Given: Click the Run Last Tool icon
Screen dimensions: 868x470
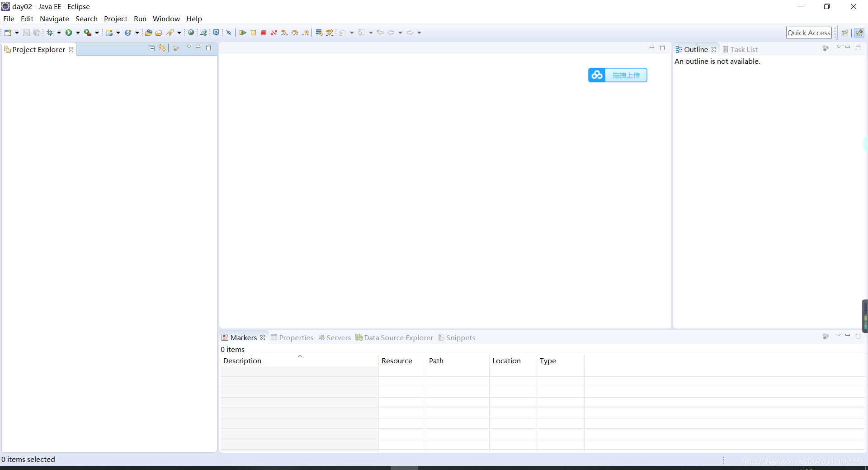Looking at the screenshot, I should (x=88, y=33).
